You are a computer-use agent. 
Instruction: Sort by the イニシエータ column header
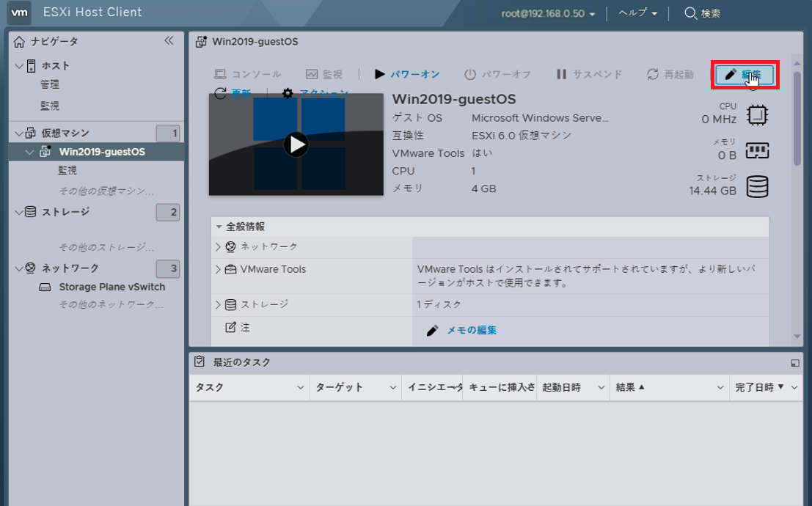pyautogui.click(x=432, y=387)
